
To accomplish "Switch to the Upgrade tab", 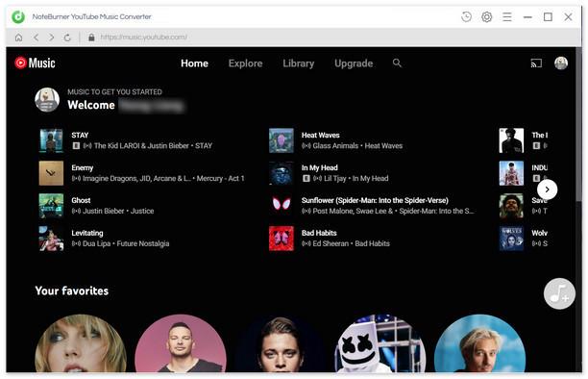I will point(354,63).
